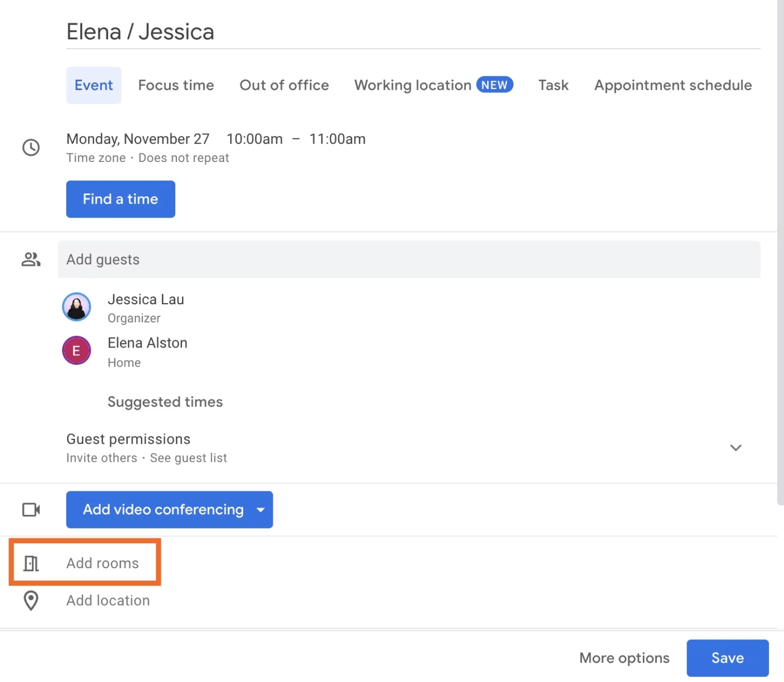
Task: Open the 10:00am start time picker
Action: pyautogui.click(x=254, y=139)
